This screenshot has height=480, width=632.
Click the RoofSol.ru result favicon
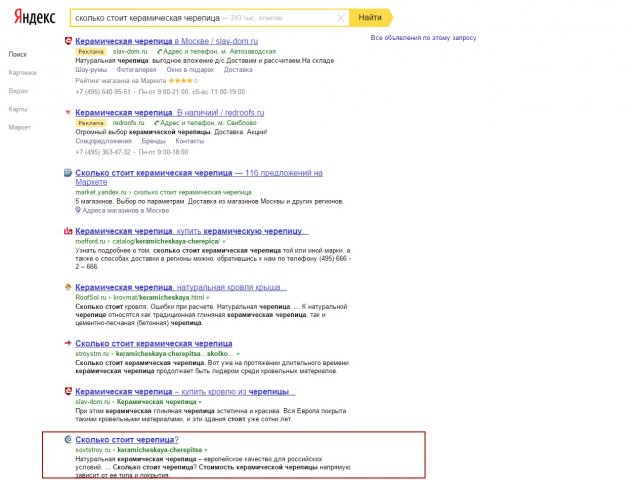[68, 287]
